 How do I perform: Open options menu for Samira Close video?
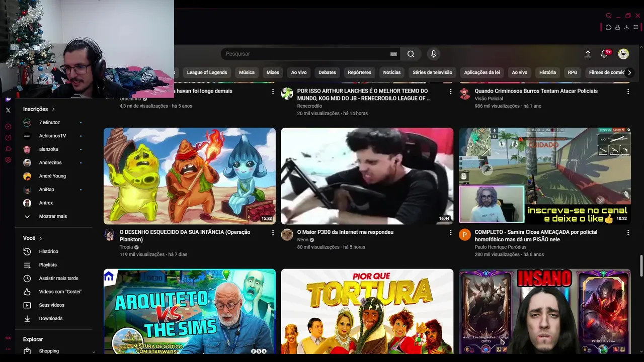point(628,233)
